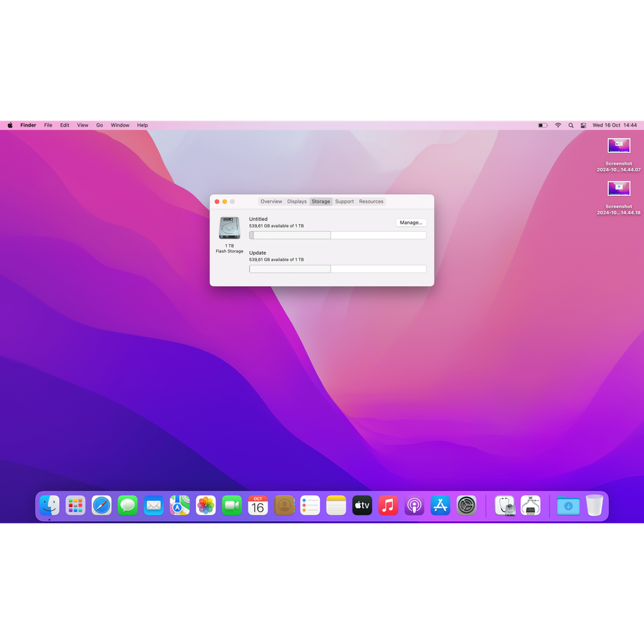Click the Manage... storage button

[x=411, y=223]
